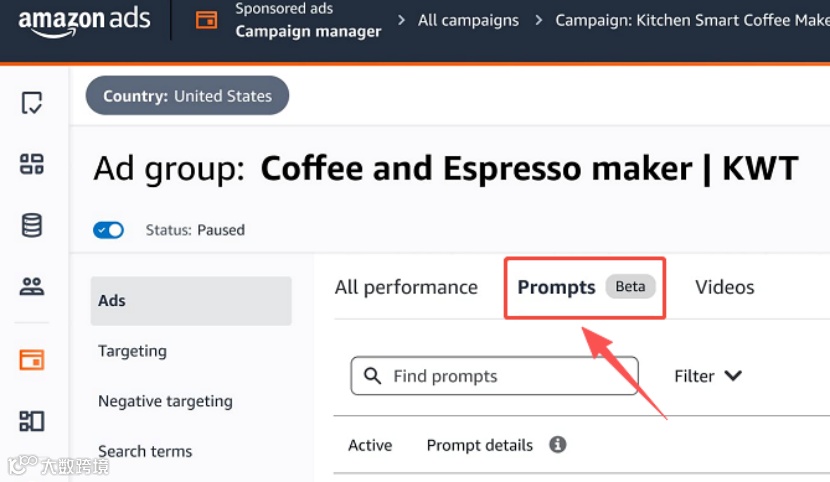Open the dashboard grid sidebar icon

coord(32,164)
